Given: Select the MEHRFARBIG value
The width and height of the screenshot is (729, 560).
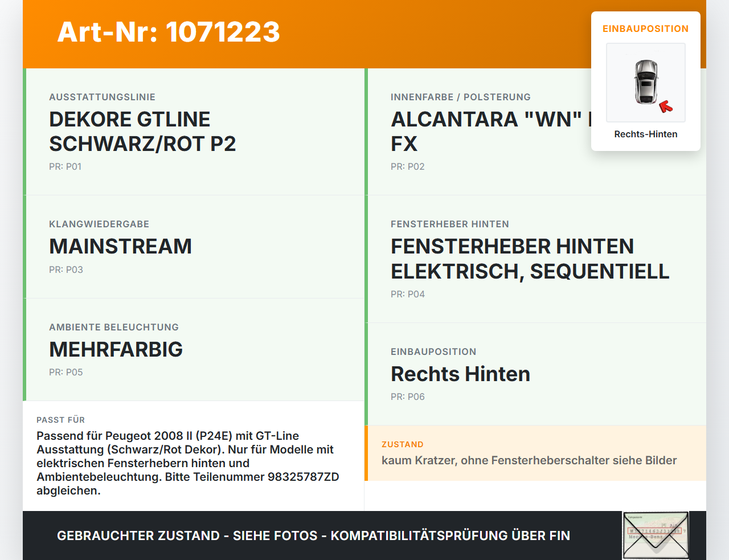Looking at the screenshot, I should [x=116, y=349].
